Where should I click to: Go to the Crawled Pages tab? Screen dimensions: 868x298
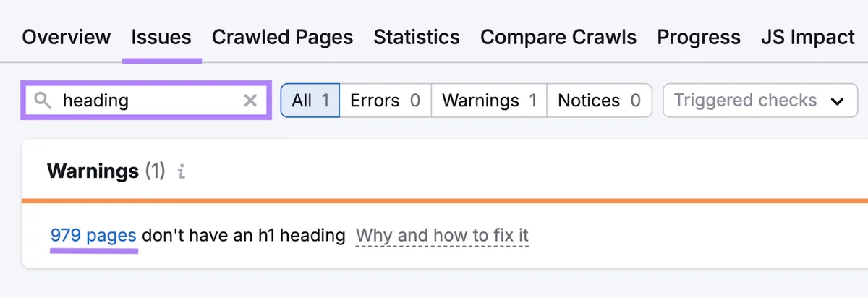pos(283,37)
